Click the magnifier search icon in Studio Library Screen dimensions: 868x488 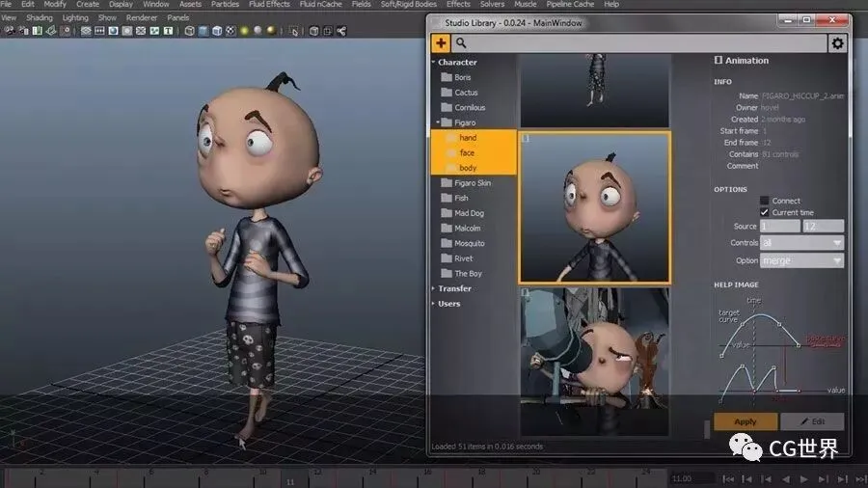click(461, 42)
